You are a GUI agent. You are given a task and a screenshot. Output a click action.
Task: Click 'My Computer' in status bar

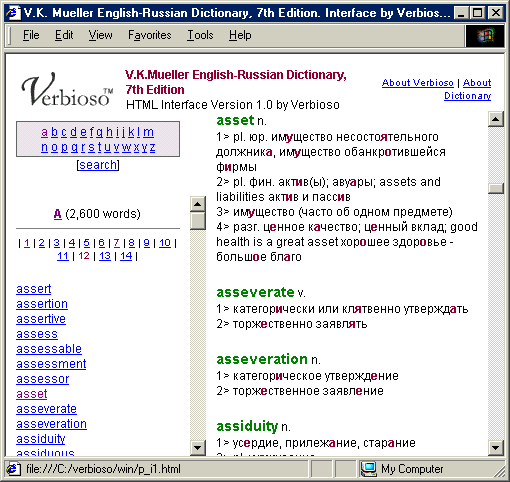coord(412,469)
